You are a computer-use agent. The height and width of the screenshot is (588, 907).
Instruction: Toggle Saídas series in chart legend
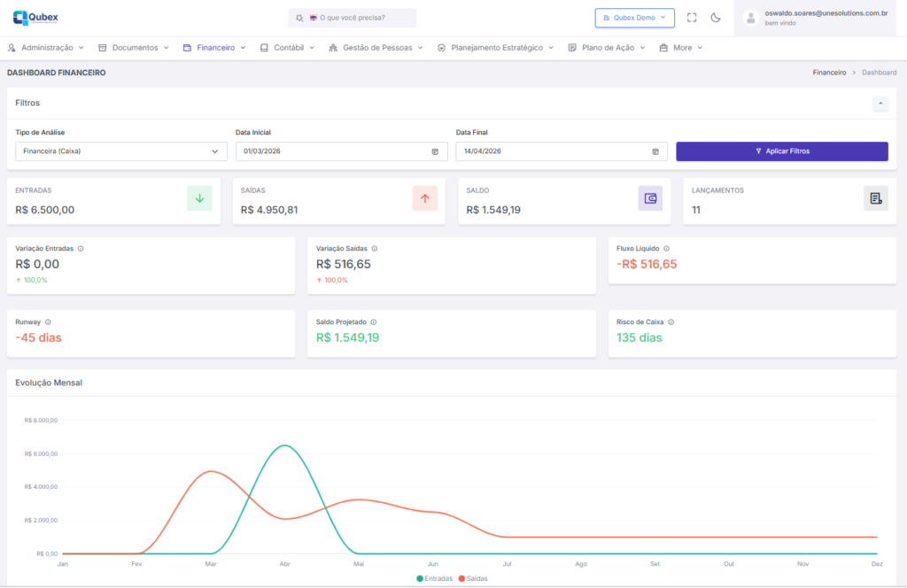[x=472, y=578]
